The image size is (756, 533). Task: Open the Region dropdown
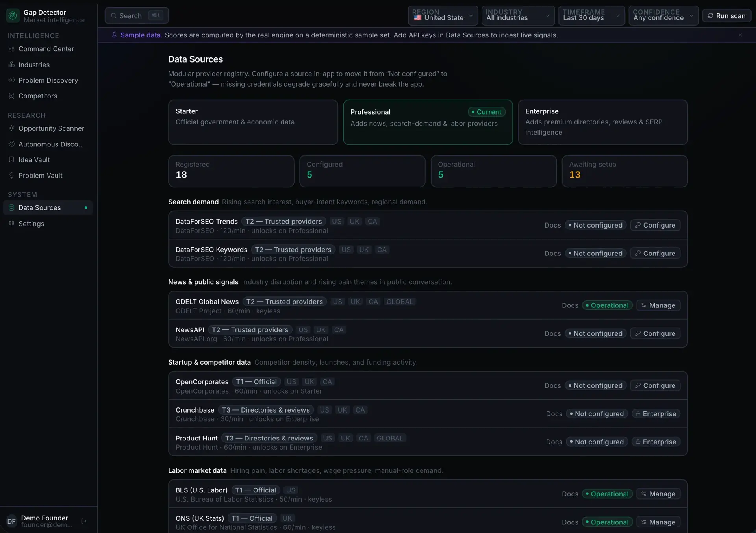[443, 15]
